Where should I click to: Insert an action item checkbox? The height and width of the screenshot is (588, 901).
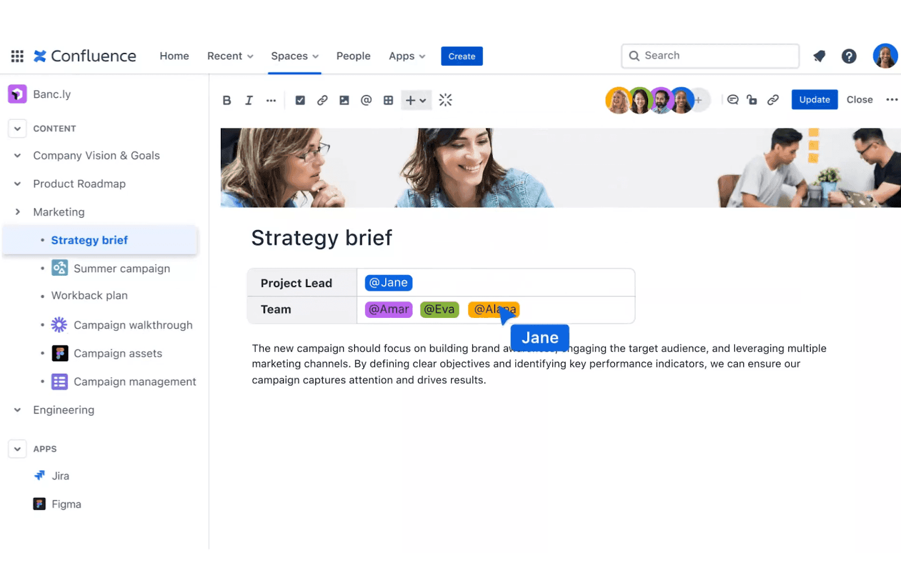(300, 100)
